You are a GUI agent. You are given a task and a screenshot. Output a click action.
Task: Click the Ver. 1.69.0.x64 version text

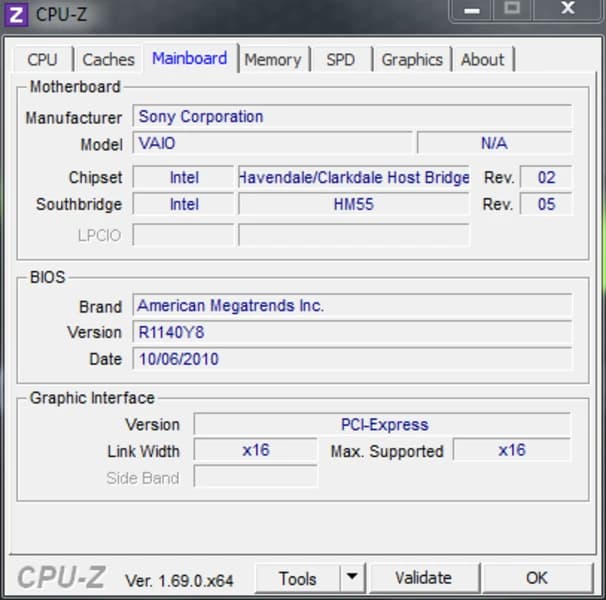pos(179,580)
